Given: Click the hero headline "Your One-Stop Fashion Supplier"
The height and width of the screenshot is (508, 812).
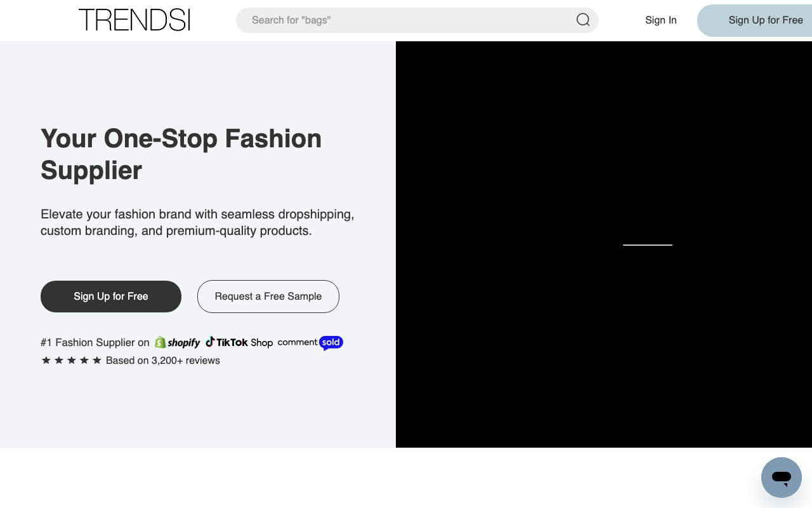Looking at the screenshot, I should coord(181,154).
